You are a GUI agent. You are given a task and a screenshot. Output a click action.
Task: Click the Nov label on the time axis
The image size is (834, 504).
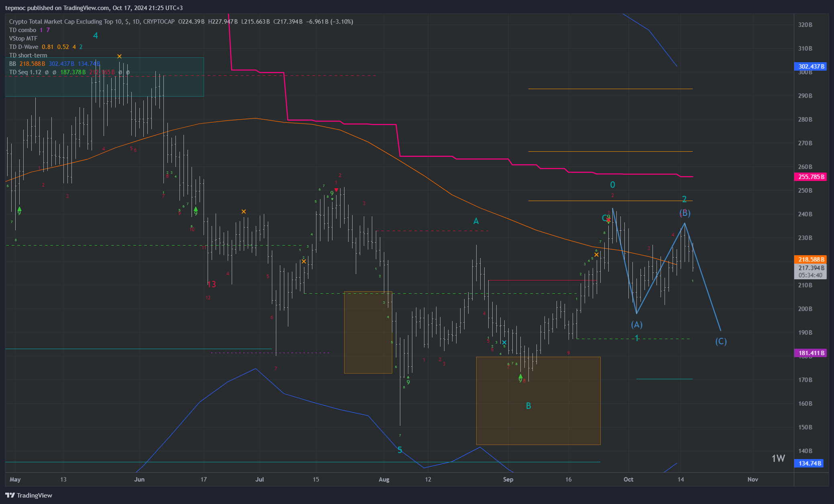(x=753, y=480)
